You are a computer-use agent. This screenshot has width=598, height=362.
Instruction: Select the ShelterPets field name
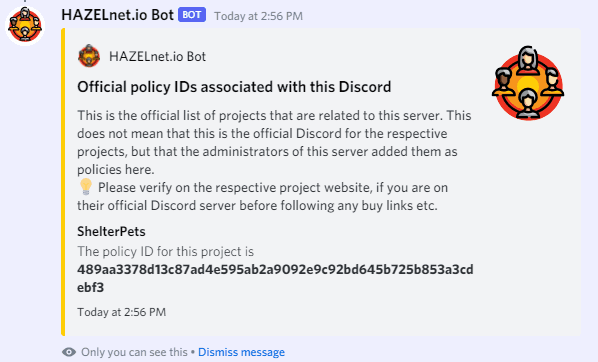coord(111,231)
